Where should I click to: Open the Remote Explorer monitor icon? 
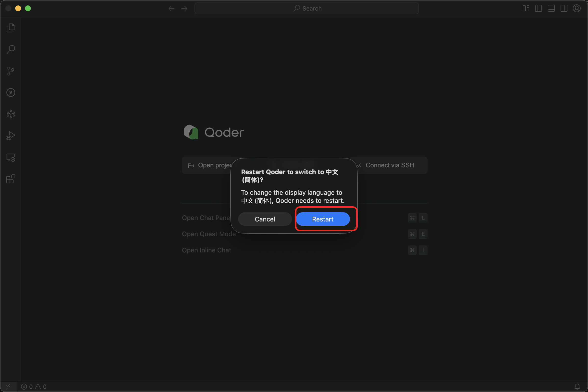pos(11,158)
